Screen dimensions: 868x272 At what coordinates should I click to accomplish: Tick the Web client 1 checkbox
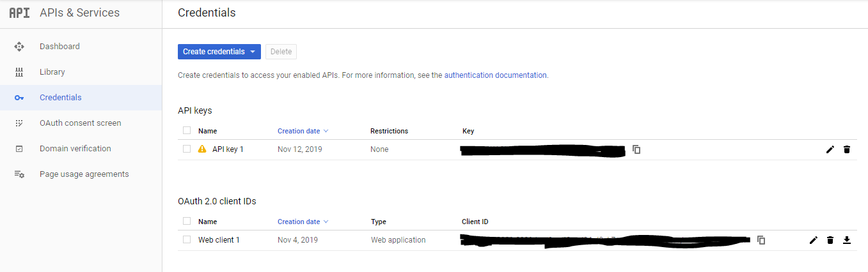(x=187, y=239)
